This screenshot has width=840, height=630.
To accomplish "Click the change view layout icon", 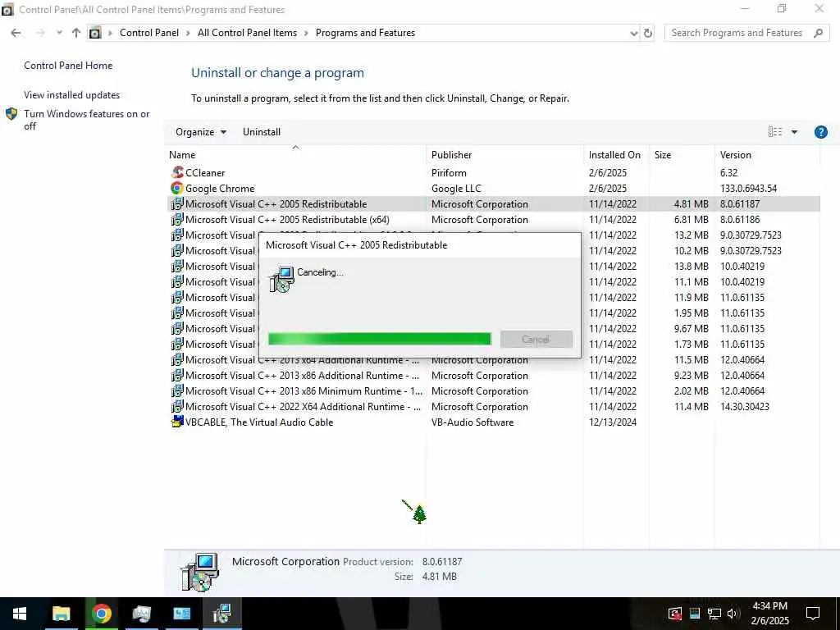I will [775, 132].
